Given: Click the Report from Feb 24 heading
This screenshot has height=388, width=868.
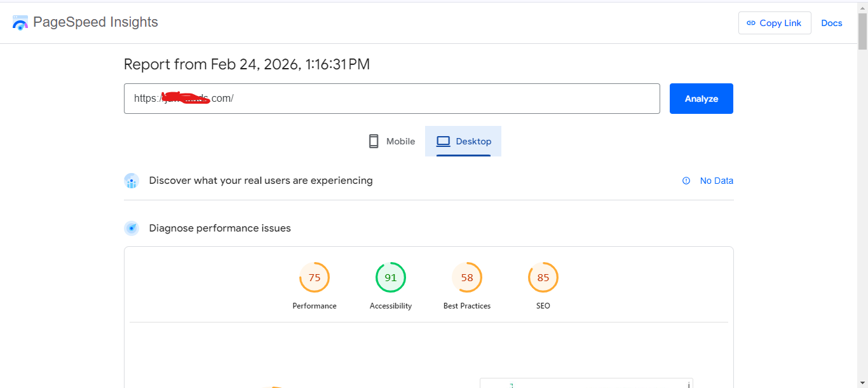Looking at the screenshot, I should 247,64.
